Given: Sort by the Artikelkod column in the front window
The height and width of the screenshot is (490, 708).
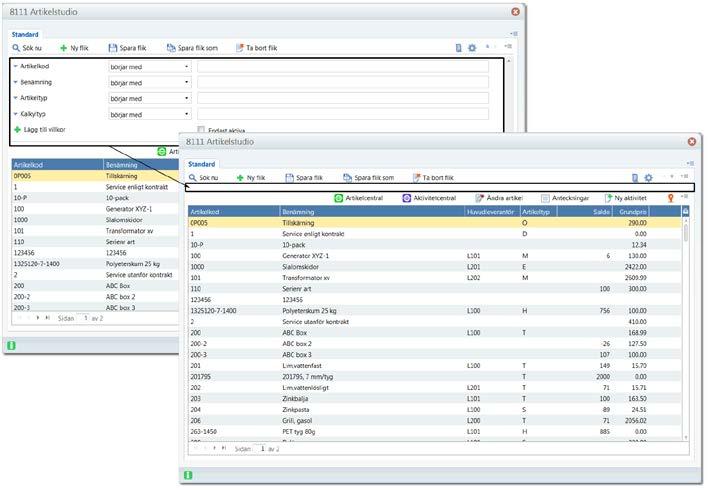Looking at the screenshot, I should pos(234,211).
